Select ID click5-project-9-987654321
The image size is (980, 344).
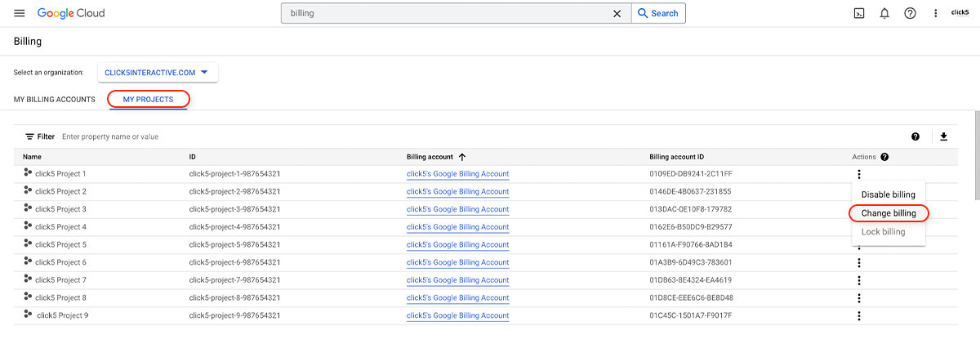pyautogui.click(x=234, y=315)
